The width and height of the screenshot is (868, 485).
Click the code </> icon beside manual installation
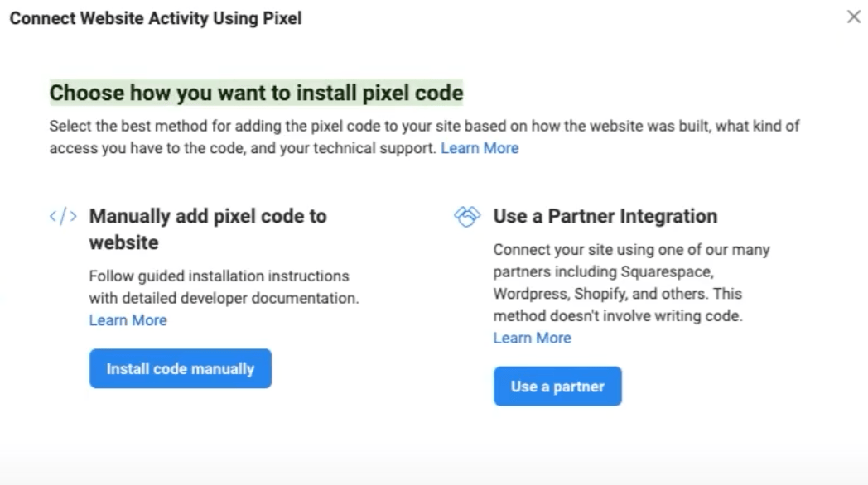click(x=63, y=215)
